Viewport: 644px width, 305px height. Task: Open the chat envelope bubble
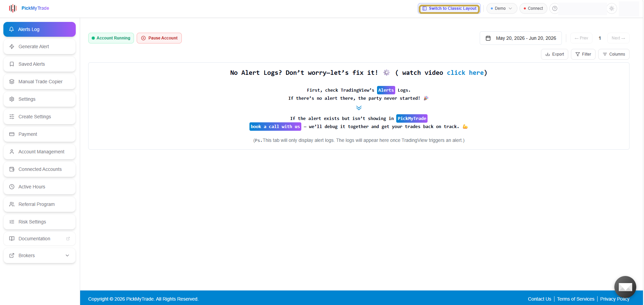pyautogui.click(x=625, y=287)
